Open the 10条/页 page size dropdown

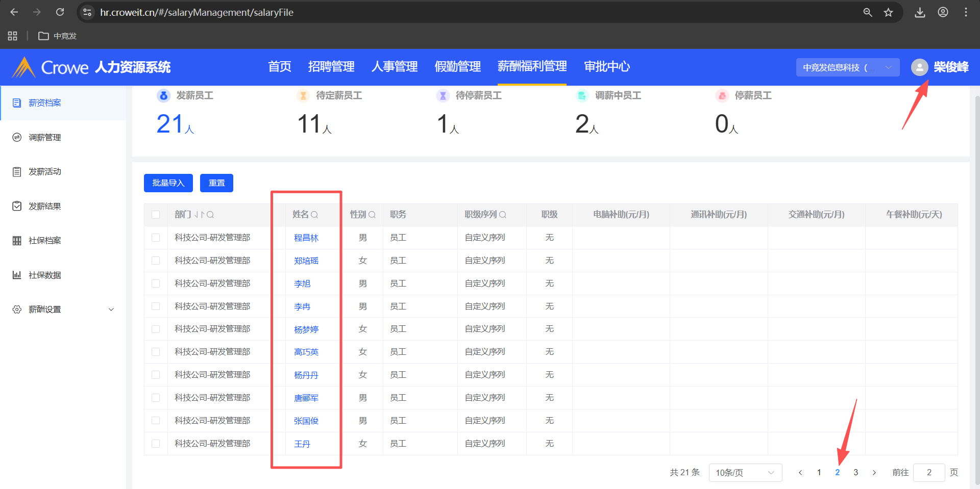point(745,473)
